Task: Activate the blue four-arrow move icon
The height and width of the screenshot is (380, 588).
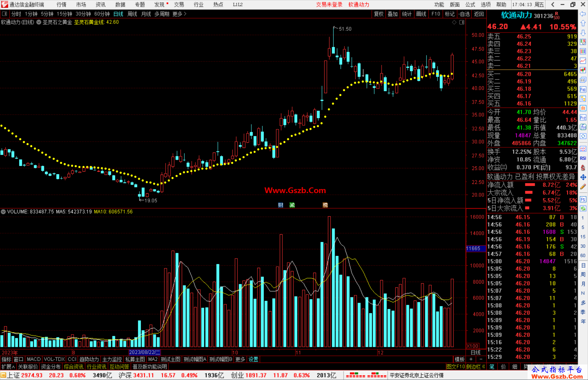Action: [583, 177]
